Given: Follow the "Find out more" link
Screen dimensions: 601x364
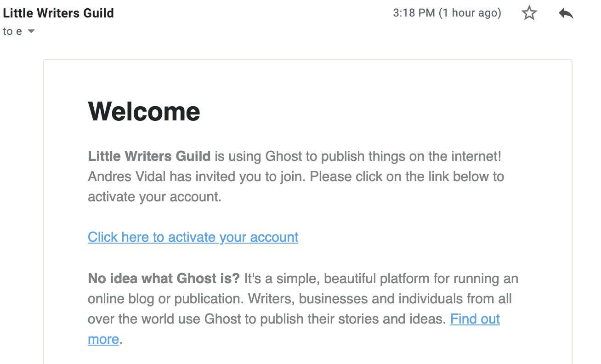Looking at the screenshot, I should [x=475, y=319].
